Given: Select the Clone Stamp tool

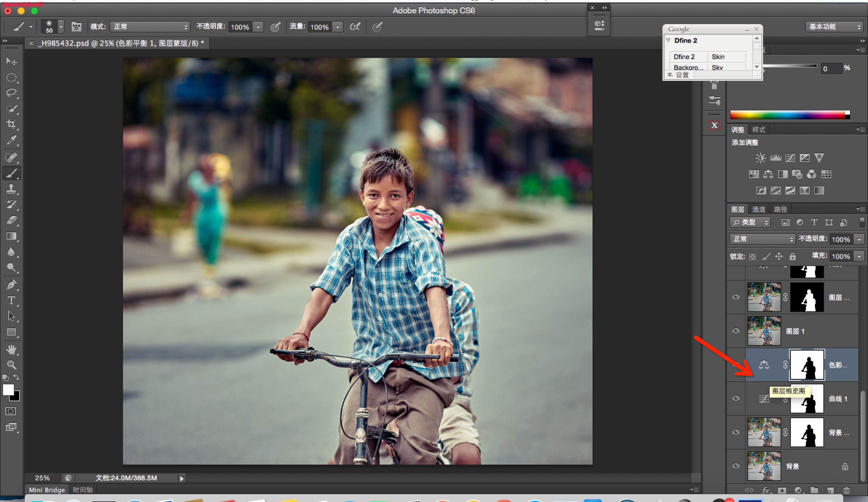Looking at the screenshot, I should tap(11, 189).
